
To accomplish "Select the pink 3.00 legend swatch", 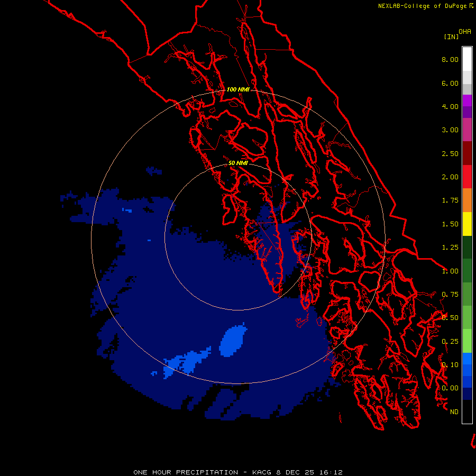I will [x=467, y=130].
